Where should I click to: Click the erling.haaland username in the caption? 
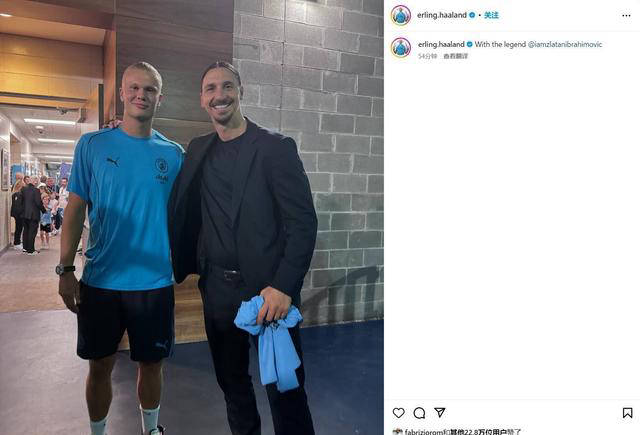pos(441,44)
